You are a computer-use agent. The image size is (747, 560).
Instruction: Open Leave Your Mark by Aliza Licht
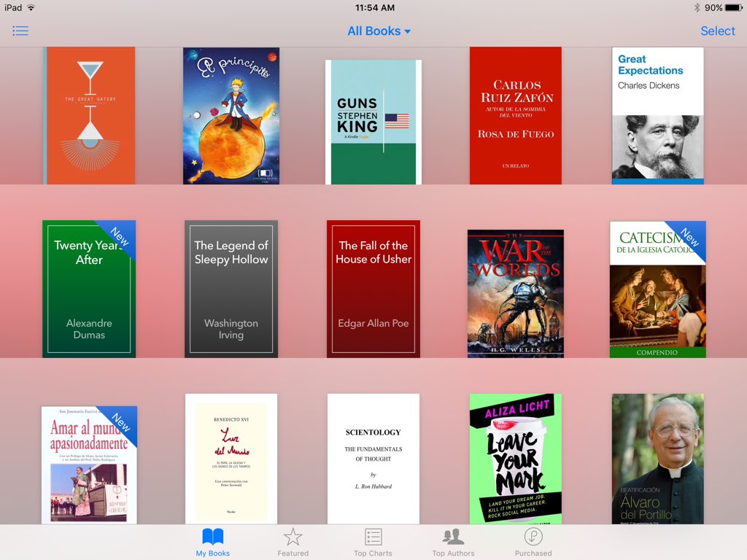tap(516, 459)
